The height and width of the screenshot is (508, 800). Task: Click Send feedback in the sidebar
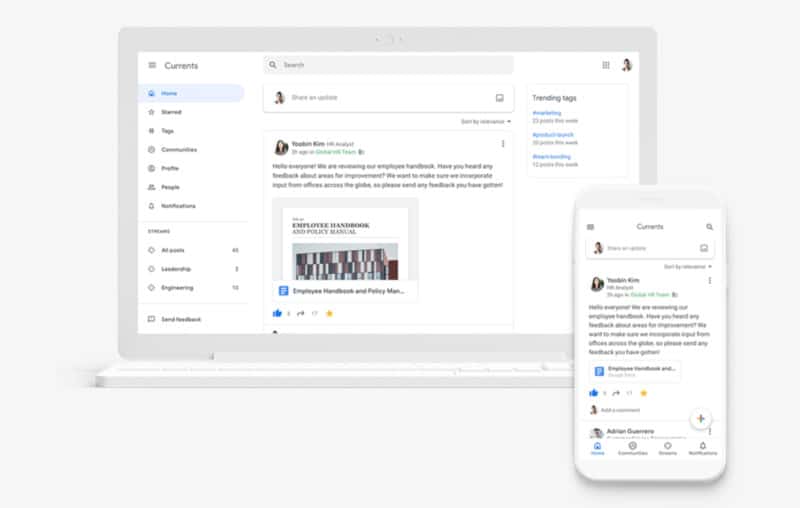click(174, 319)
